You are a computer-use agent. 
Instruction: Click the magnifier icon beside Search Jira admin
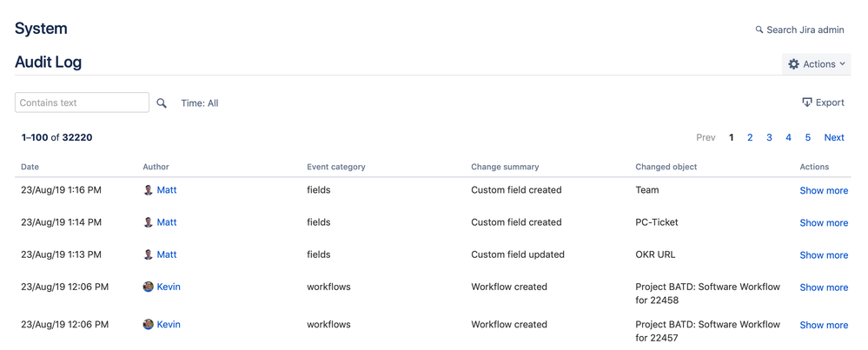(x=759, y=30)
